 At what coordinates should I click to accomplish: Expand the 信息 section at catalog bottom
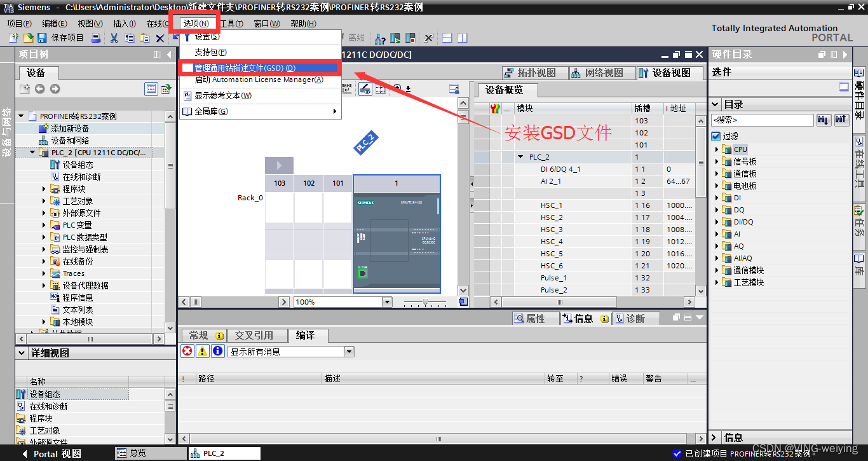(715, 437)
